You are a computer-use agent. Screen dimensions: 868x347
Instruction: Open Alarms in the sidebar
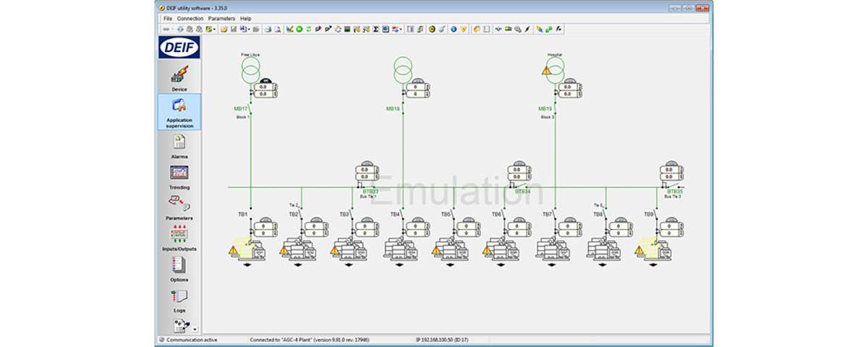tap(179, 142)
